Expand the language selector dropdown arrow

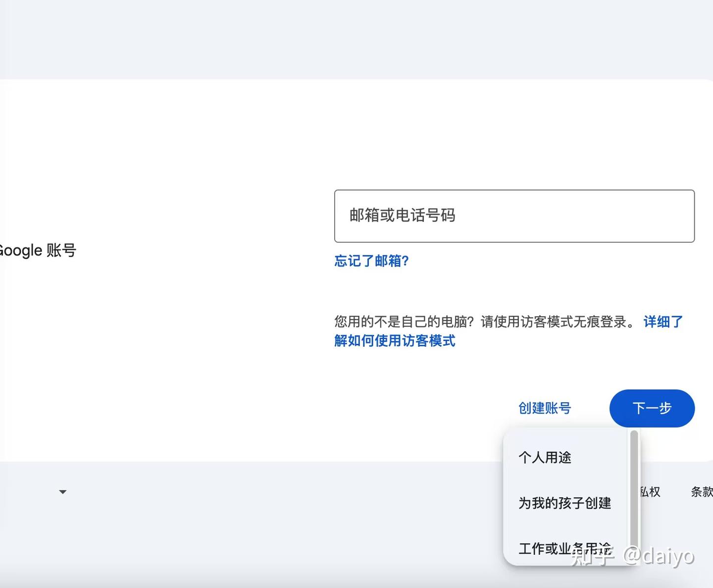[x=63, y=492]
